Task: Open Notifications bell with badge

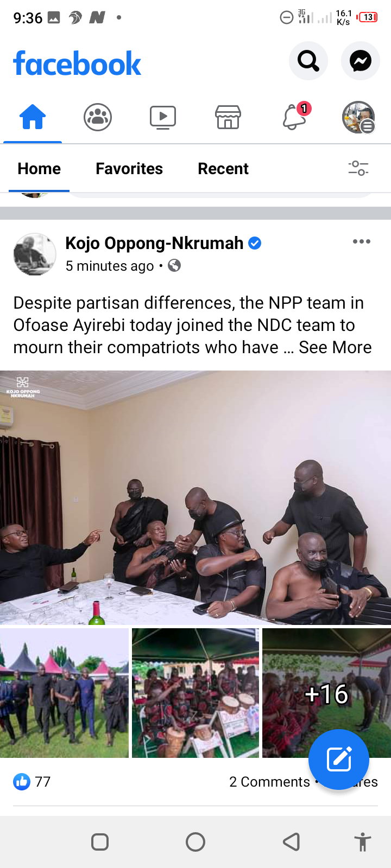Action: tap(295, 116)
